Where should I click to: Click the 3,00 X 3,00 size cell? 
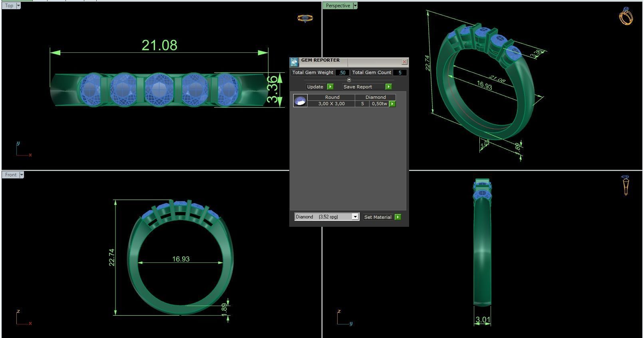point(332,104)
